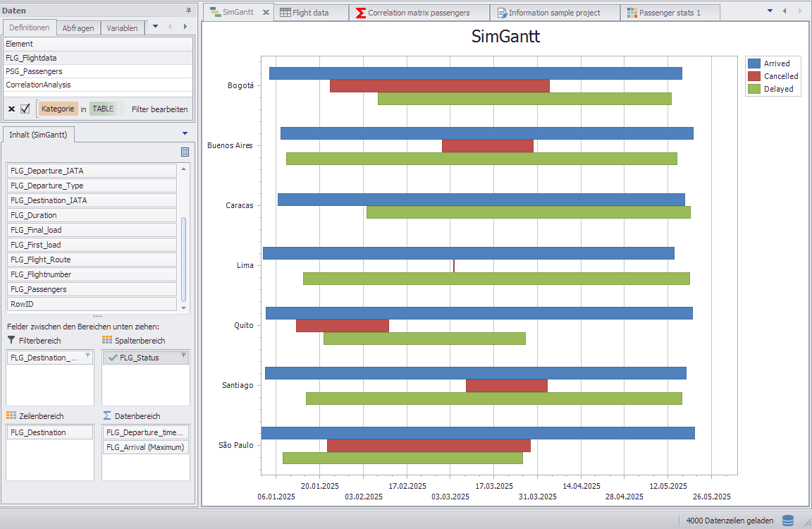Click the field list layout icon
The image size is (812, 529).
[x=185, y=152]
